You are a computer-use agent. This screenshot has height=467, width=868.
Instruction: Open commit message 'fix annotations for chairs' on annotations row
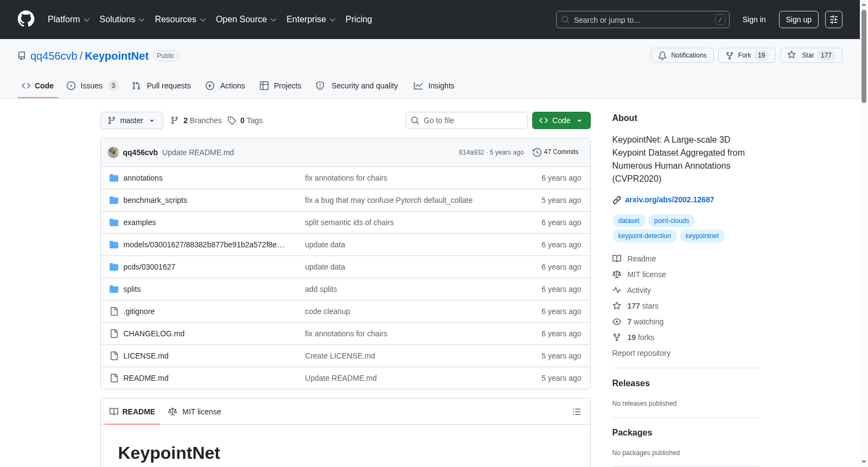(x=346, y=178)
